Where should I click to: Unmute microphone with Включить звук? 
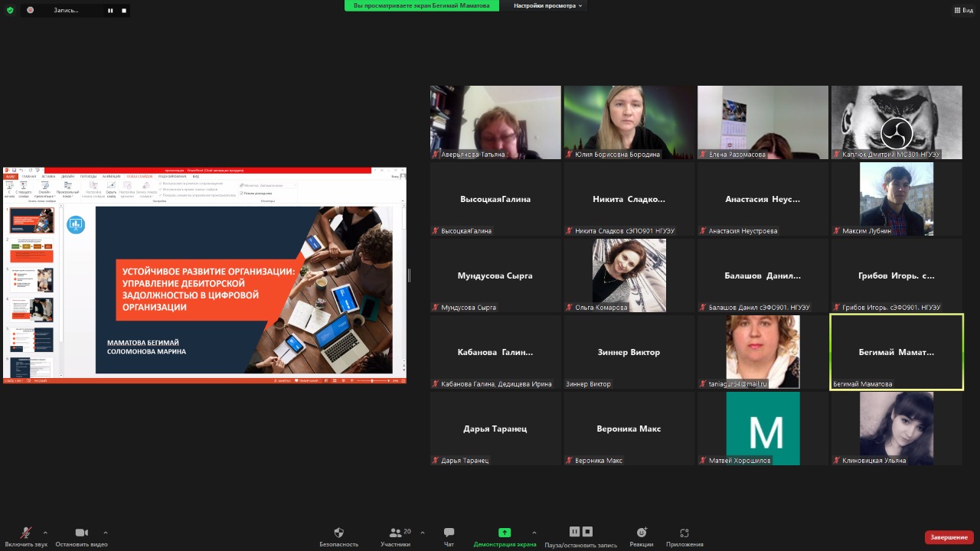[26, 533]
